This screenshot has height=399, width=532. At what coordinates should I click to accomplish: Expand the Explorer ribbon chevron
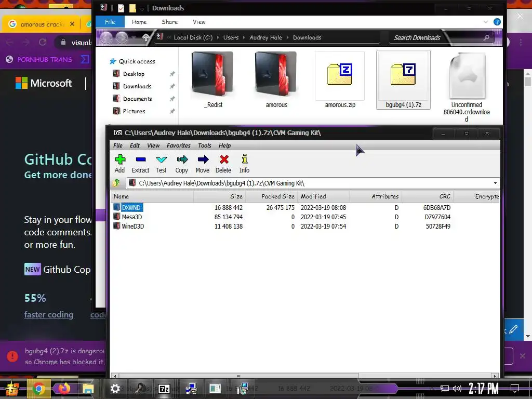click(x=486, y=22)
